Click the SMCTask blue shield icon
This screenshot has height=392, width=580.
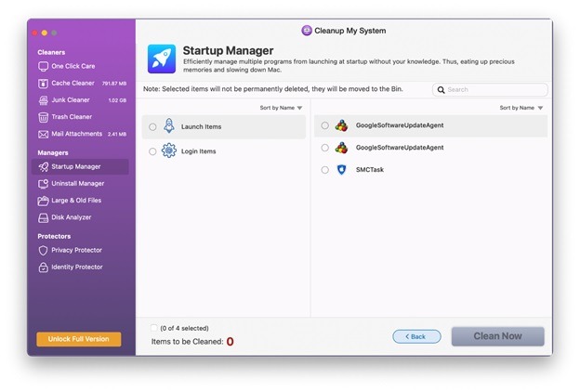(x=341, y=170)
